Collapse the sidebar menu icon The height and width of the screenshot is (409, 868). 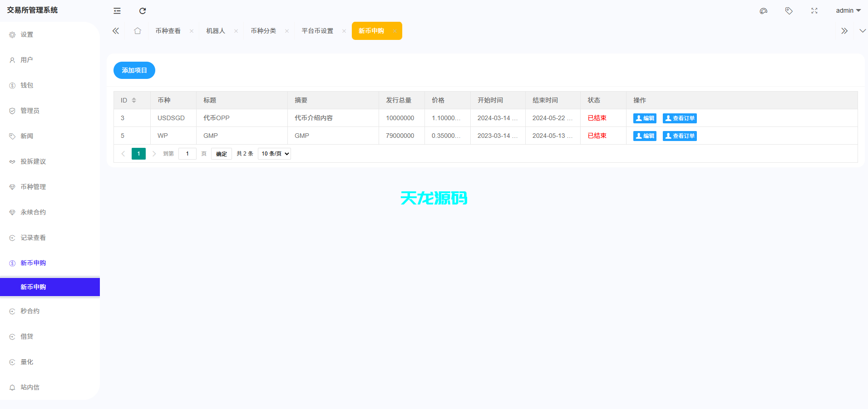(x=117, y=10)
